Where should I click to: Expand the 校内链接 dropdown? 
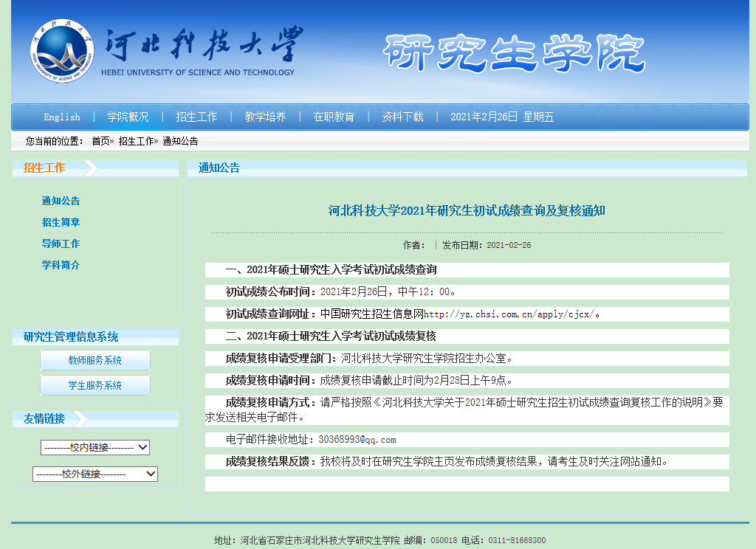pos(95,447)
